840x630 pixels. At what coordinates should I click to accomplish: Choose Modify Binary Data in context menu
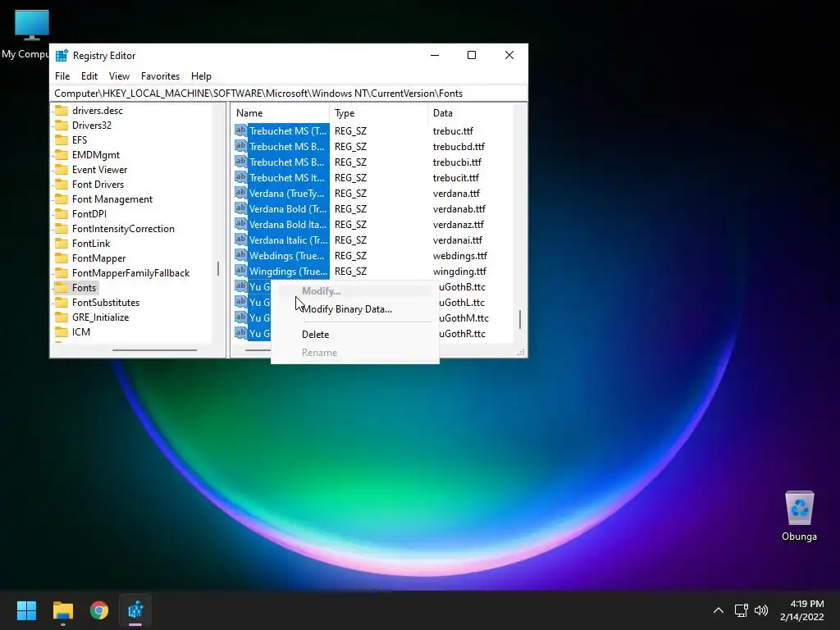point(347,309)
